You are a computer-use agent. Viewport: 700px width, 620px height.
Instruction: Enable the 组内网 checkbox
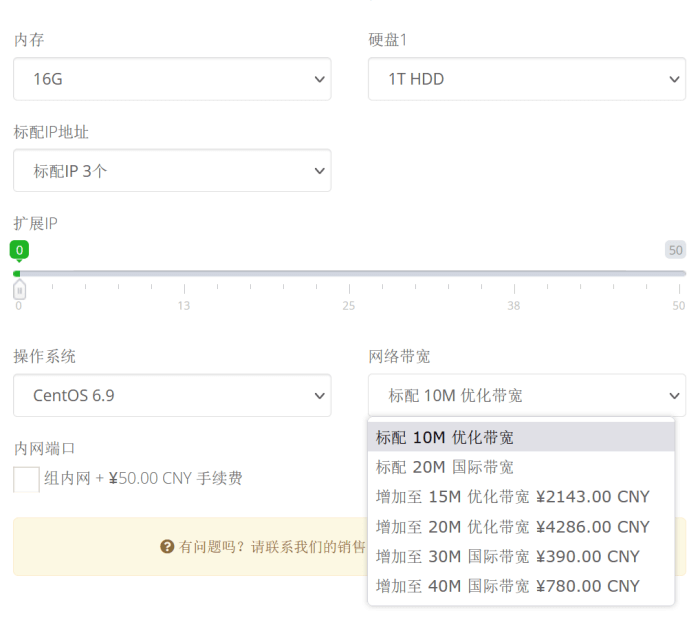point(27,479)
